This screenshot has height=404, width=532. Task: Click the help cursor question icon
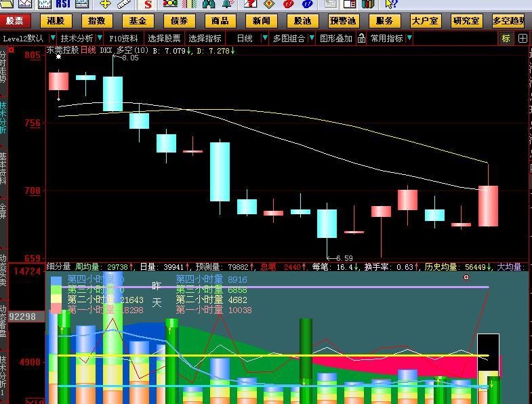pyautogui.click(x=391, y=4)
